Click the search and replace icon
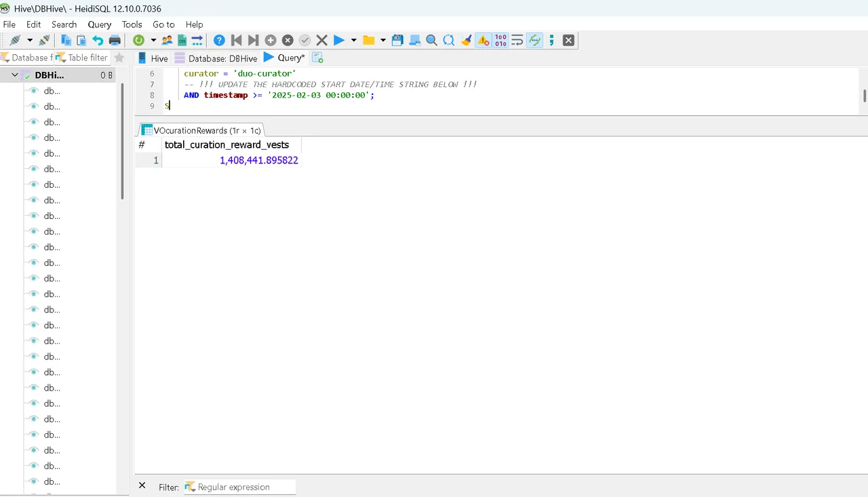The image size is (868, 497). (448, 40)
